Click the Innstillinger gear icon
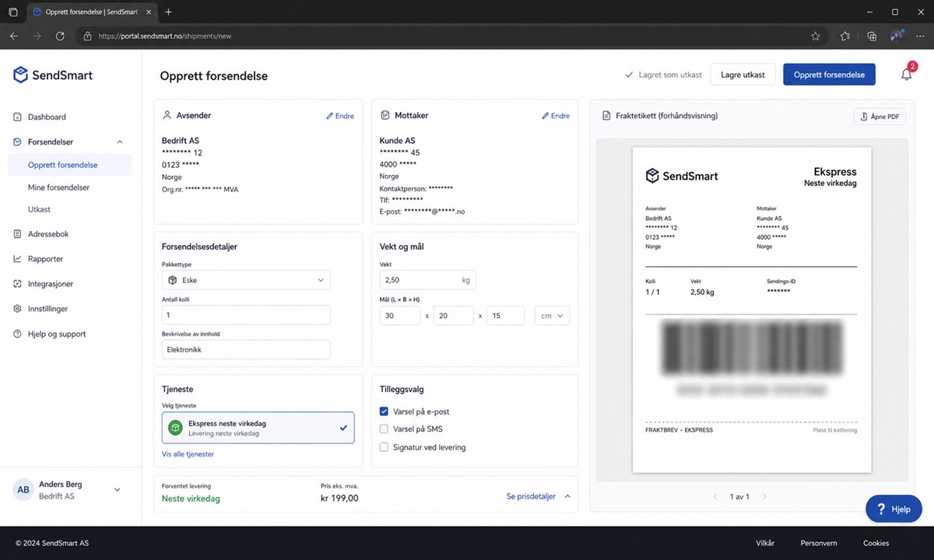This screenshot has height=560, width=934. click(x=18, y=309)
